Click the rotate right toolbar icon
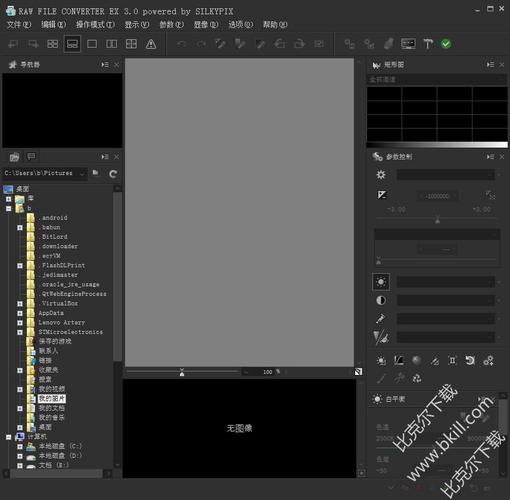This screenshot has height=500, width=510. (x=299, y=44)
